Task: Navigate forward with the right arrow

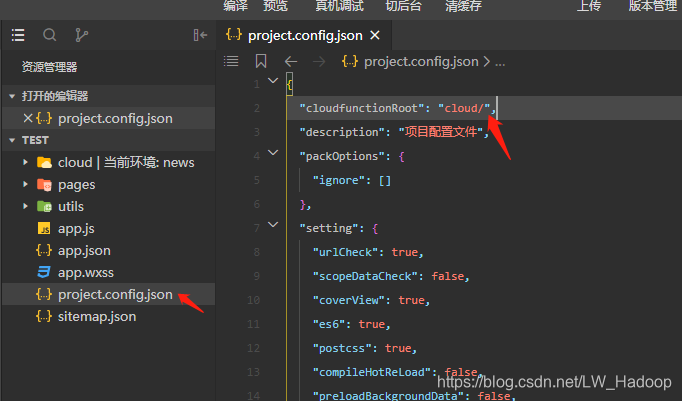Action: click(319, 61)
